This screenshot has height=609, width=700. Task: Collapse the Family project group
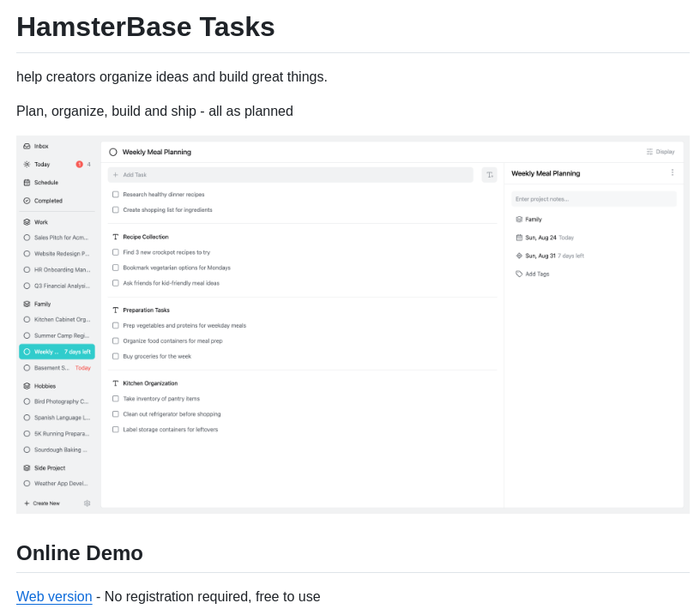pos(27,304)
